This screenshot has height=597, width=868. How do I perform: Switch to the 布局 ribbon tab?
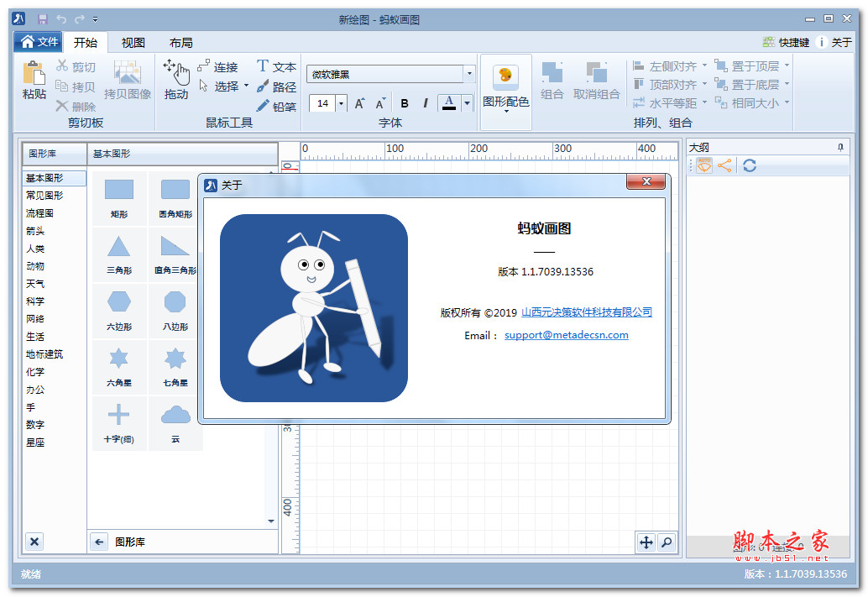tap(181, 43)
